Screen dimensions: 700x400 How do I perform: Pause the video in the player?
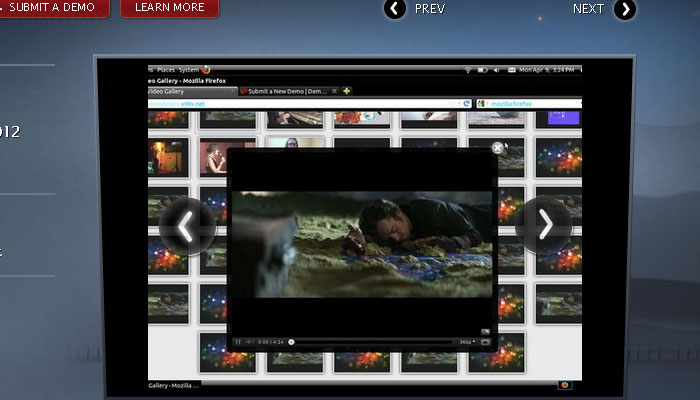point(238,342)
